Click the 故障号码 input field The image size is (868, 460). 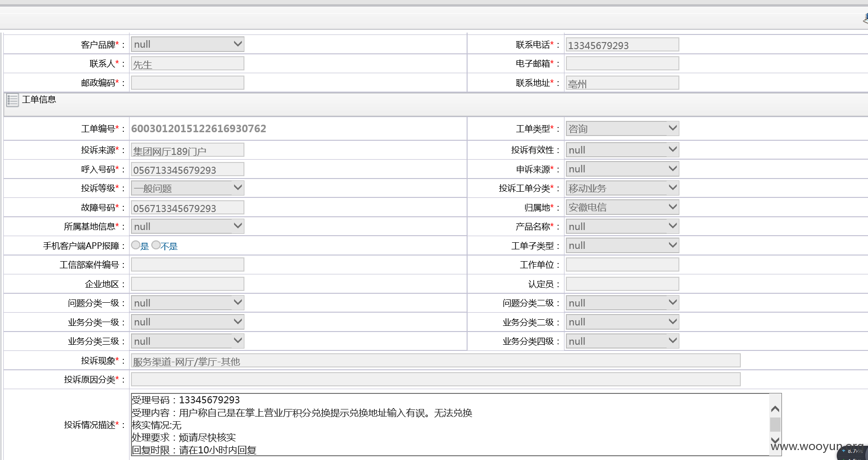188,207
